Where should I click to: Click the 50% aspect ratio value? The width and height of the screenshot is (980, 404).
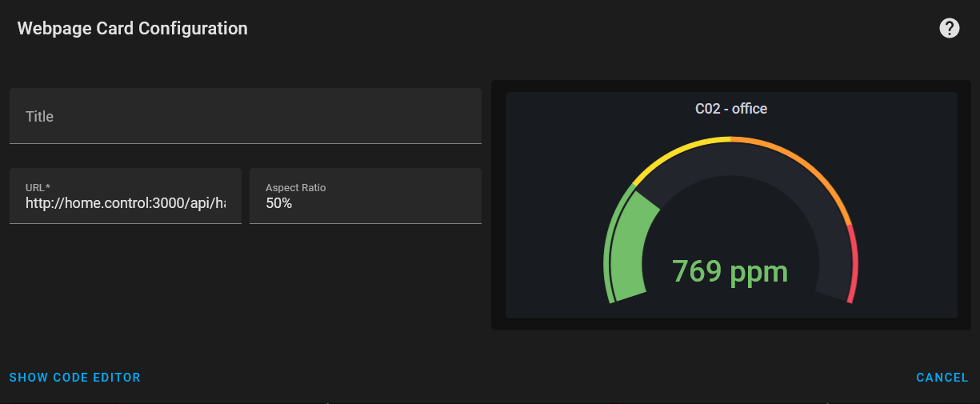(279, 204)
